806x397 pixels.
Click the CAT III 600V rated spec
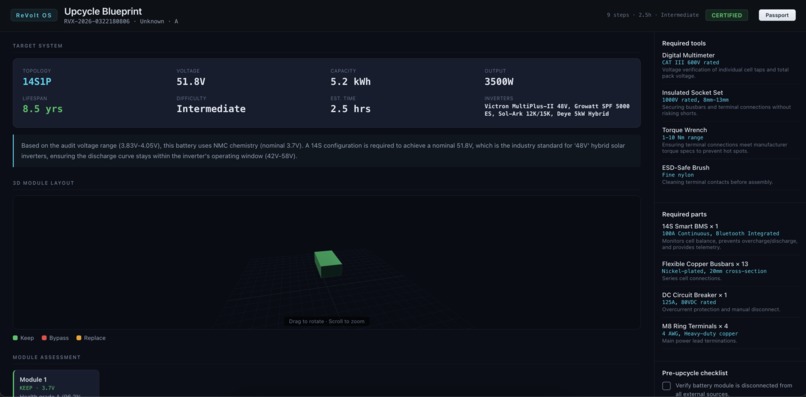click(x=690, y=62)
